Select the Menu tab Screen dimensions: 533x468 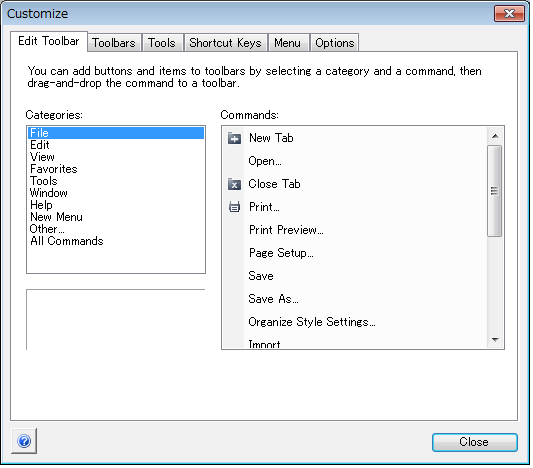288,43
